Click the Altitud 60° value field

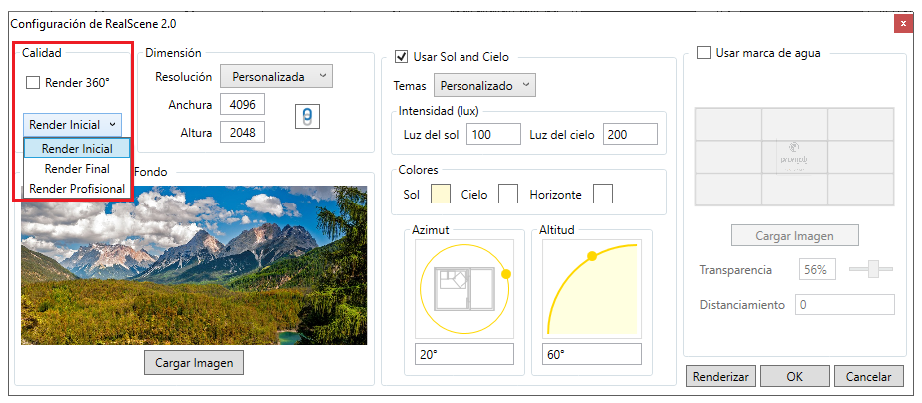pos(592,354)
